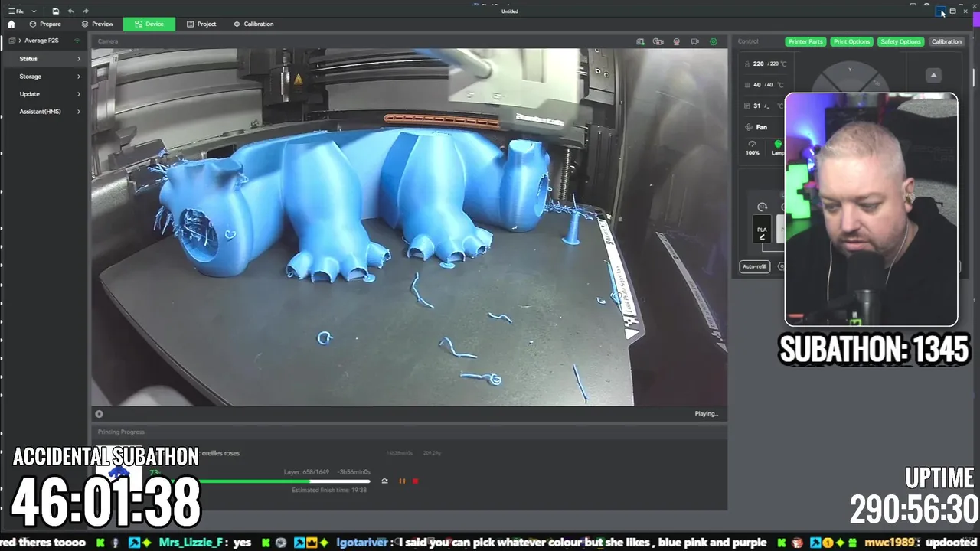
Task: Click refresh icon above PLA slot
Action: [762, 207]
